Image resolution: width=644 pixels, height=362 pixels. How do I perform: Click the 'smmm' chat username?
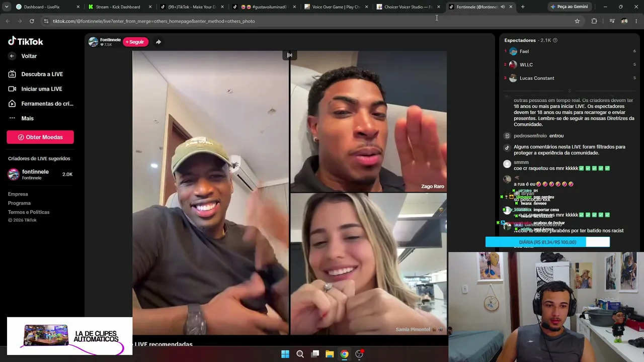(521, 162)
